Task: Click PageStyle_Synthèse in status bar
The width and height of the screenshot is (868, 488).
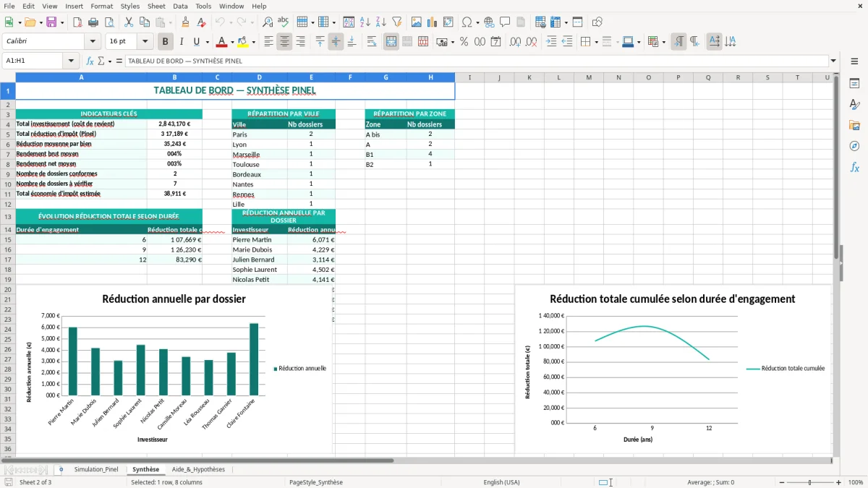Action: (316, 482)
